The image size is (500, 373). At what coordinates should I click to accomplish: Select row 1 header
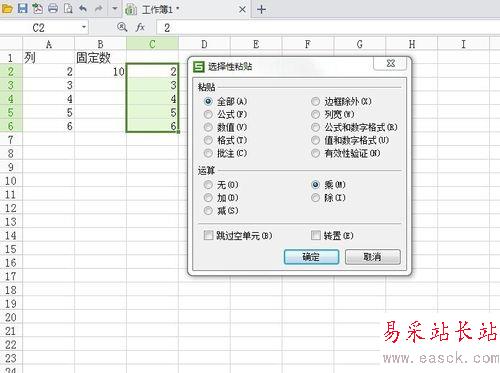click(11, 58)
